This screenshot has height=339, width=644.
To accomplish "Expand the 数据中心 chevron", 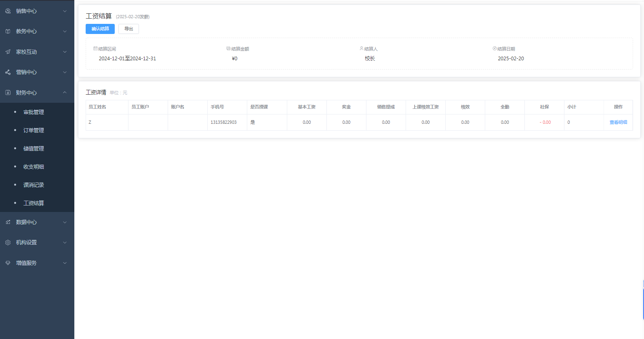I will pyautogui.click(x=65, y=222).
